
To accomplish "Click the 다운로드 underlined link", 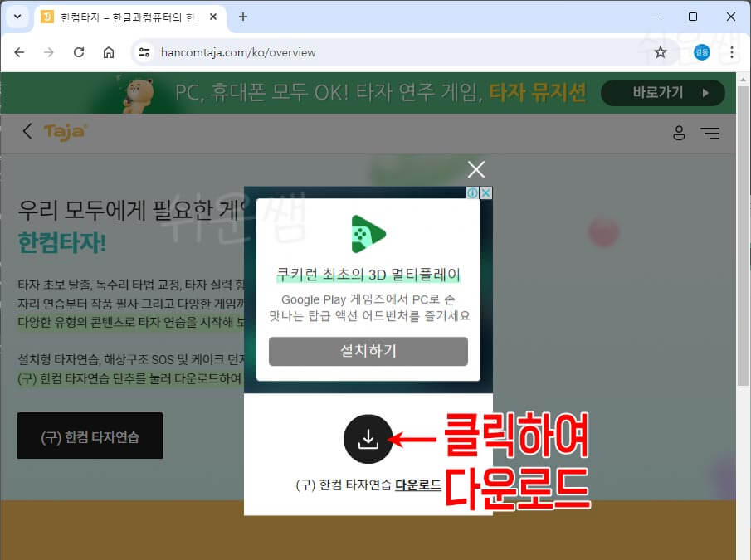I will [418, 485].
